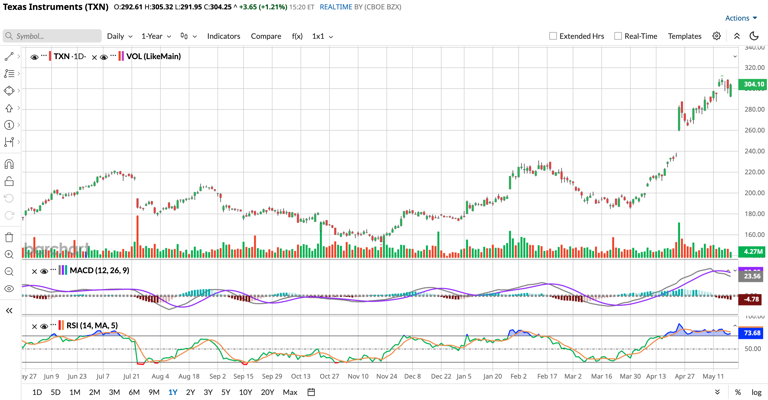Pick the measurement tool in sidebar

coord(9,142)
